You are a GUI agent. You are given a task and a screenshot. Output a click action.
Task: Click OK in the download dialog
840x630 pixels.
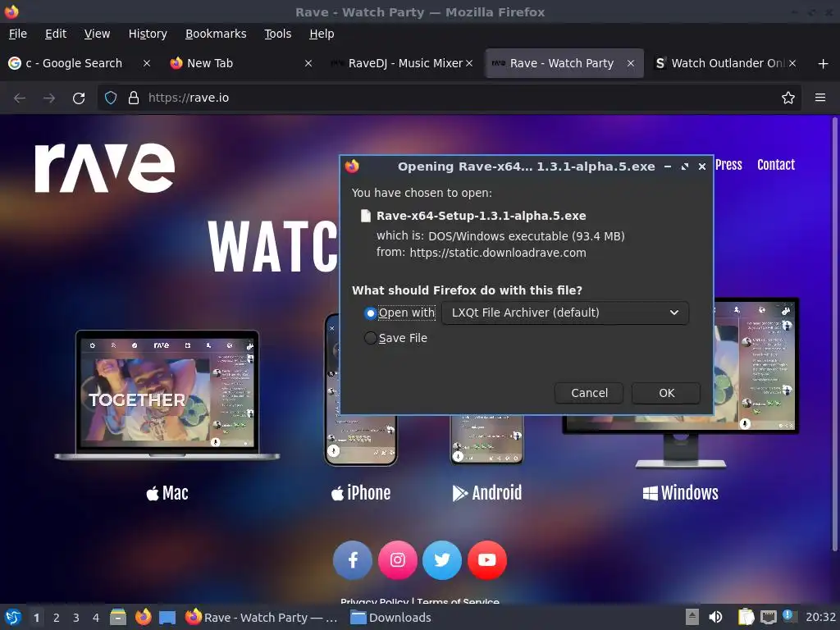[x=666, y=393]
